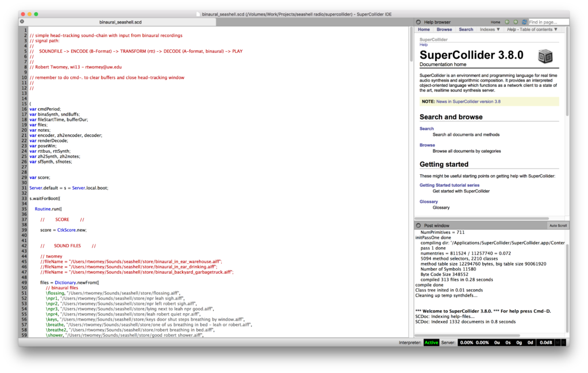
Task: Click 'Number of Symbols 11580' in Post window
Action: click(x=448, y=269)
